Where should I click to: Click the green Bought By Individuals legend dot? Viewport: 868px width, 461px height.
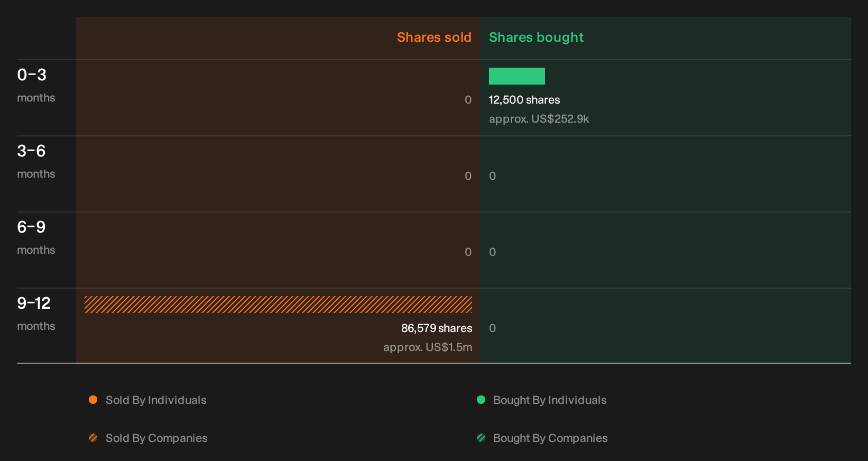point(481,400)
